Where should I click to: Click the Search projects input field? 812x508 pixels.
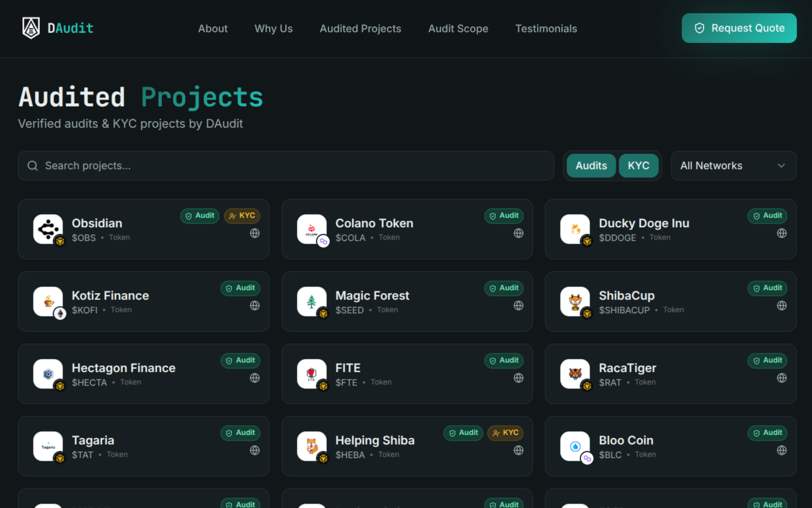[x=286, y=166]
